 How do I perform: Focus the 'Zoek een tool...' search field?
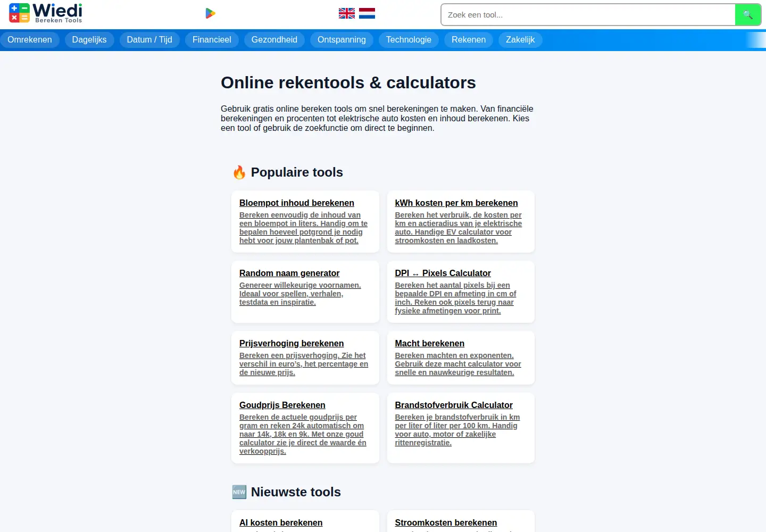[588, 15]
